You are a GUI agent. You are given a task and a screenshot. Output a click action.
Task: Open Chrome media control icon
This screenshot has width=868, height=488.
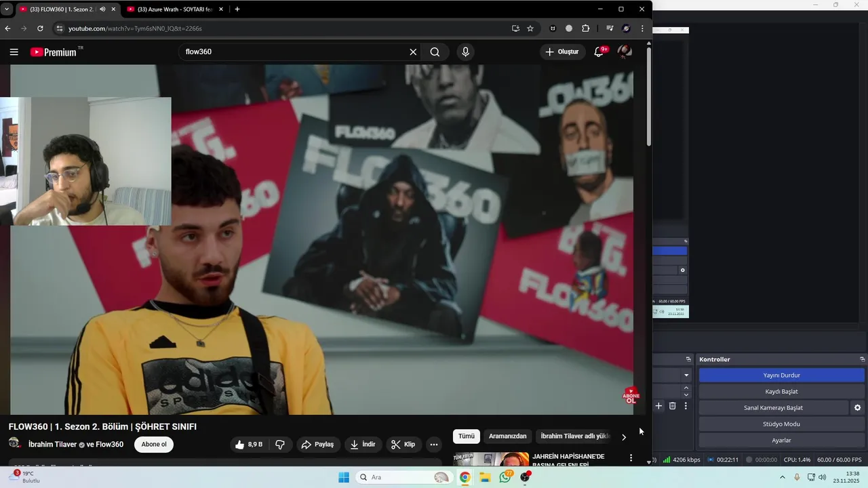click(610, 28)
